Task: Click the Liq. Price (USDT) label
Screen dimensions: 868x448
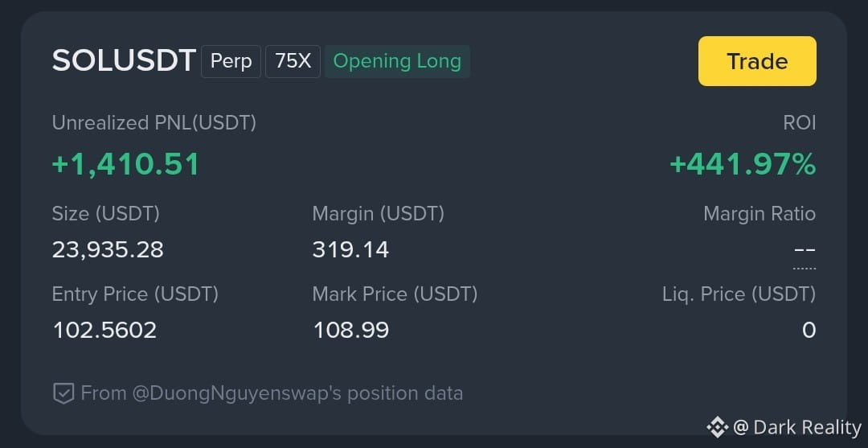Action: coord(739,294)
